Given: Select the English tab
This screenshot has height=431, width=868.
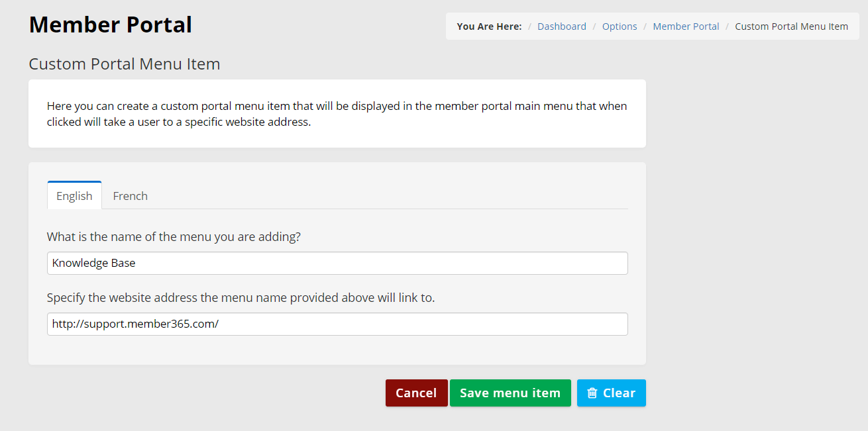Looking at the screenshot, I should pos(74,195).
